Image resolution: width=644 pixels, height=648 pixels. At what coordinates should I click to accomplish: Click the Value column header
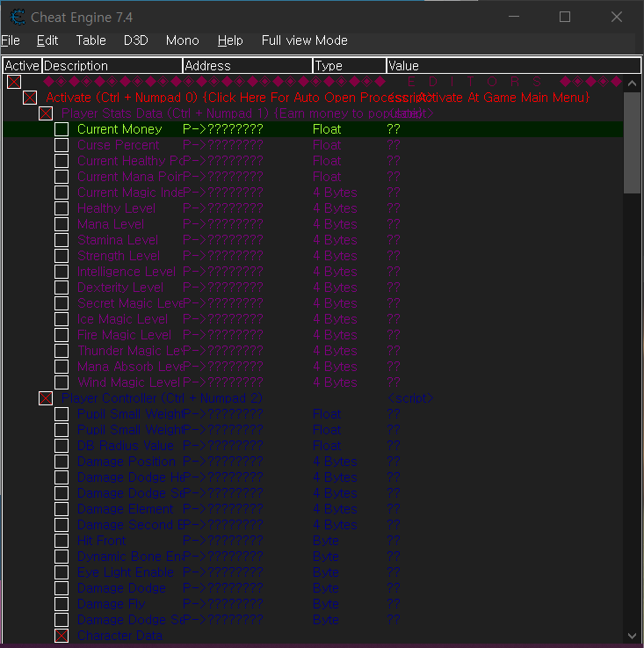[x=513, y=66]
